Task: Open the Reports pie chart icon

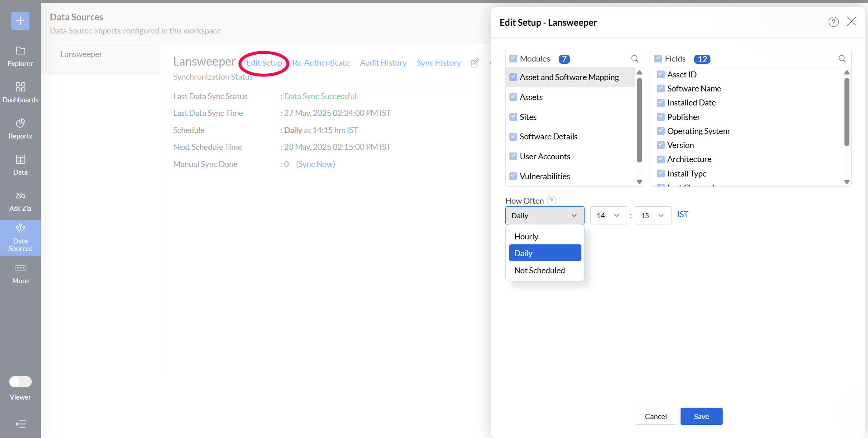Action: click(20, 123)
